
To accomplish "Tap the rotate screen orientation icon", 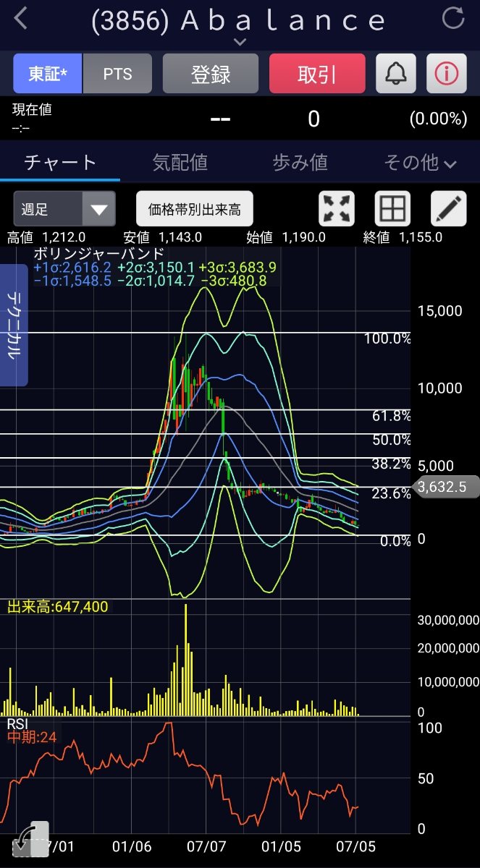I will tap(30, 840).
